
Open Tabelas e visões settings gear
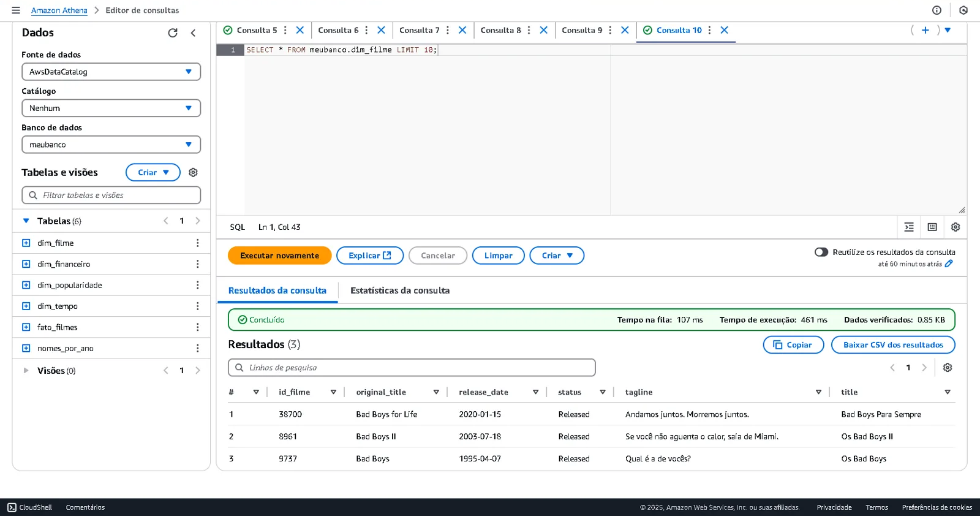click(193, 173)
